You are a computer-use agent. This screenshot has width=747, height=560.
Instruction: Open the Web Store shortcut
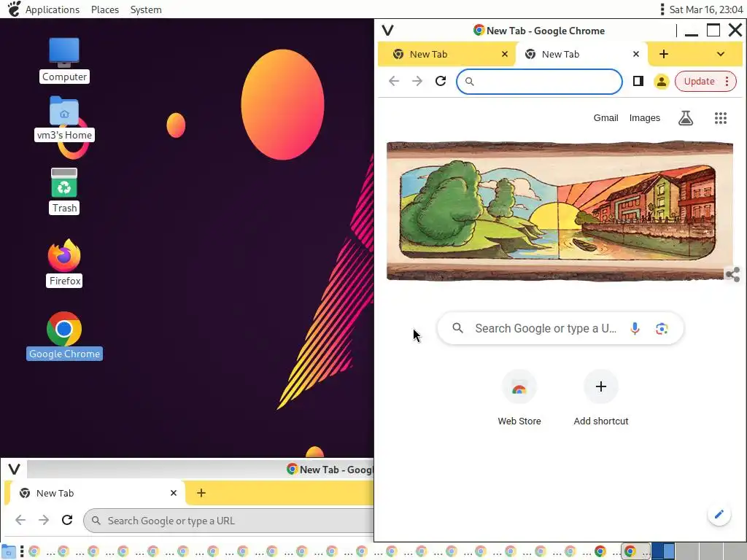pyautogui.click(x=519, y=398)
